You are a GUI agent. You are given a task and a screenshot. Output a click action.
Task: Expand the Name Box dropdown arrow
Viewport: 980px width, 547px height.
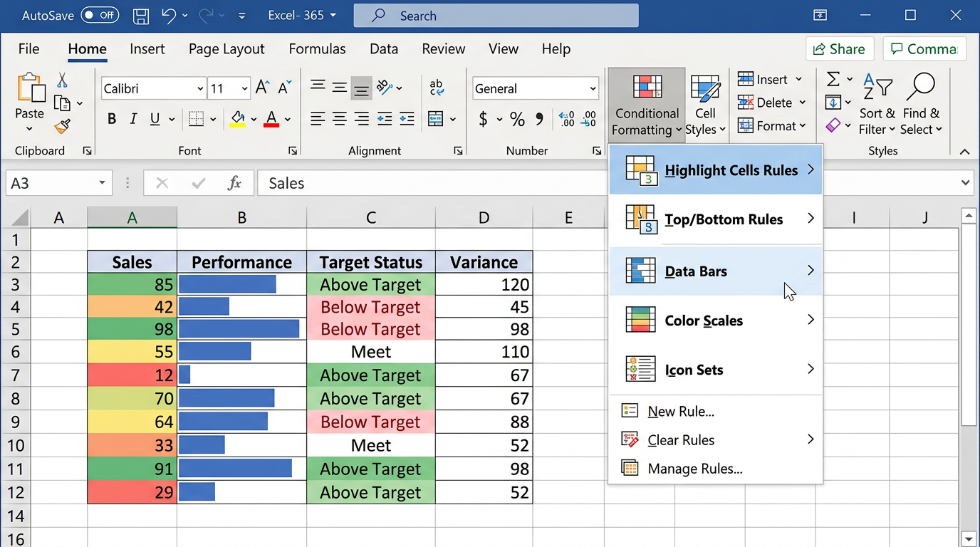click(x=102, y=183)
